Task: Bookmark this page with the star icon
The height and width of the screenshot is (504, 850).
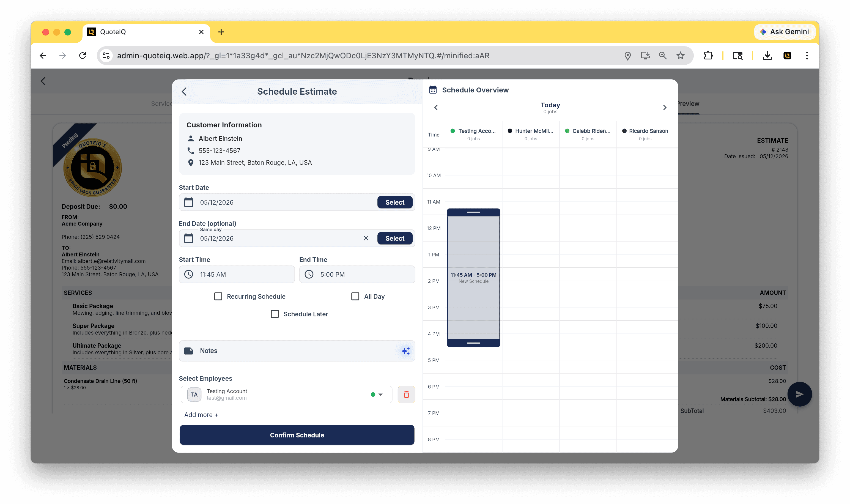Action: (681, 56)
